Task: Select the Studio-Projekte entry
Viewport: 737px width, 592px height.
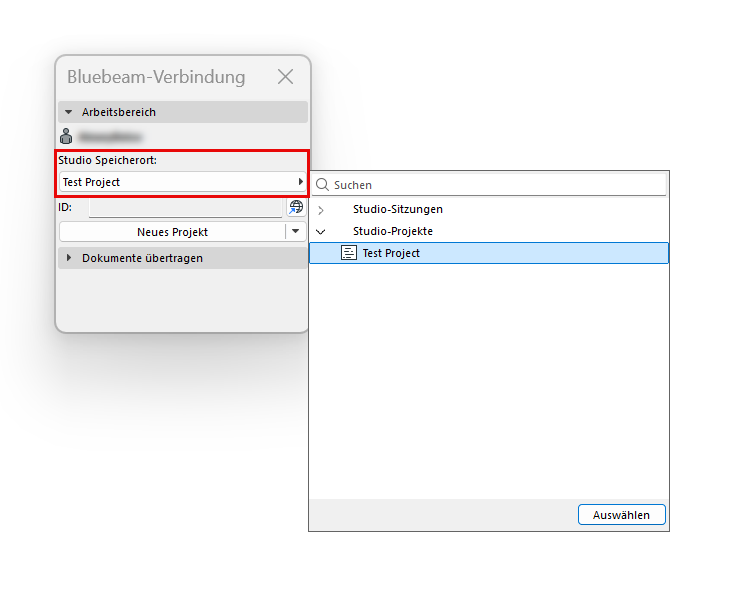Action: tap(393, 231)
